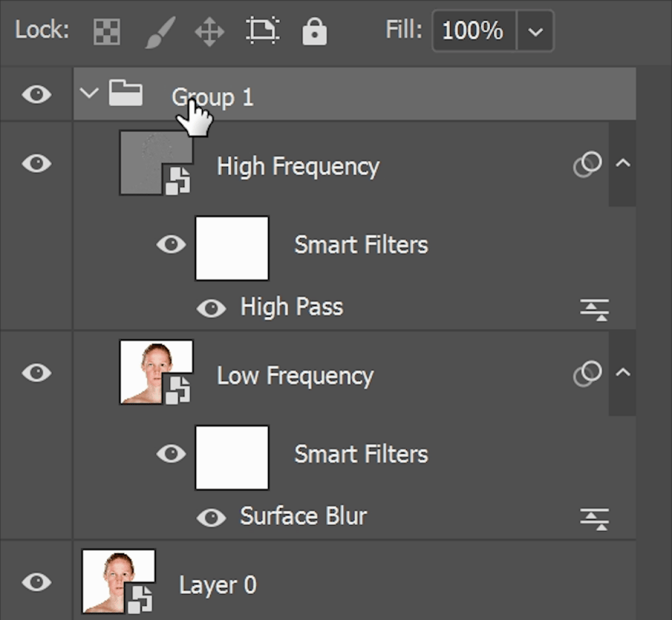Click the lock position move icon
This screenshot has width=672, height=620.
[209, 31]
